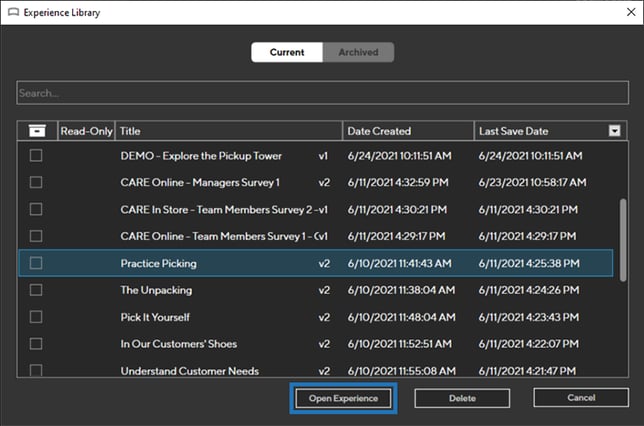Sort by the Date Created column header
The height and width of the screenshot is (426, 644).
click(x=408, y=131)
